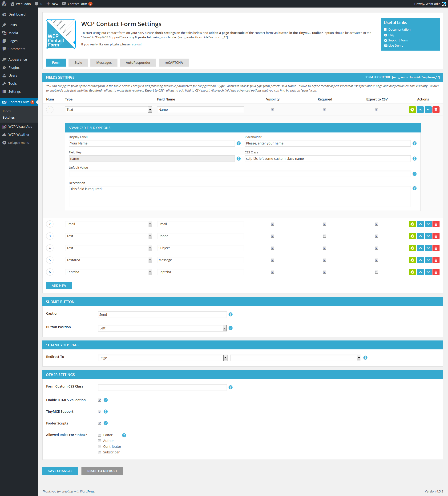Viewport: 448px width, 496px height.
Task: Switch to the reCAPTCHA tab
Action: pos(174,63)
